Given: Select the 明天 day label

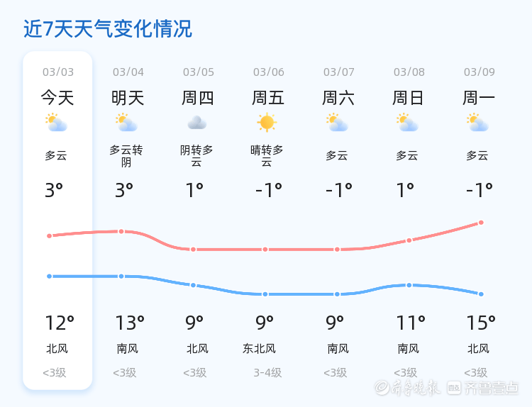Looking at the screenshot, I should point(128,97).
